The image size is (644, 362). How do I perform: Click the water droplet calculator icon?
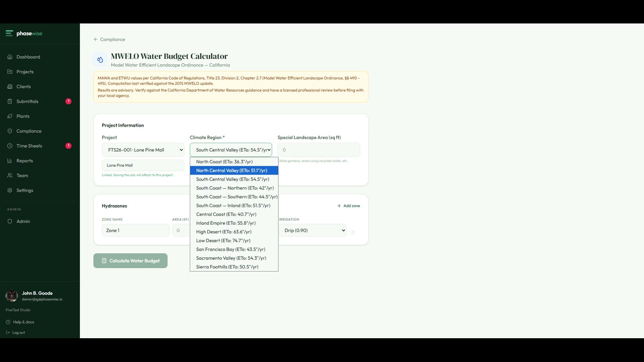[100, 60]
